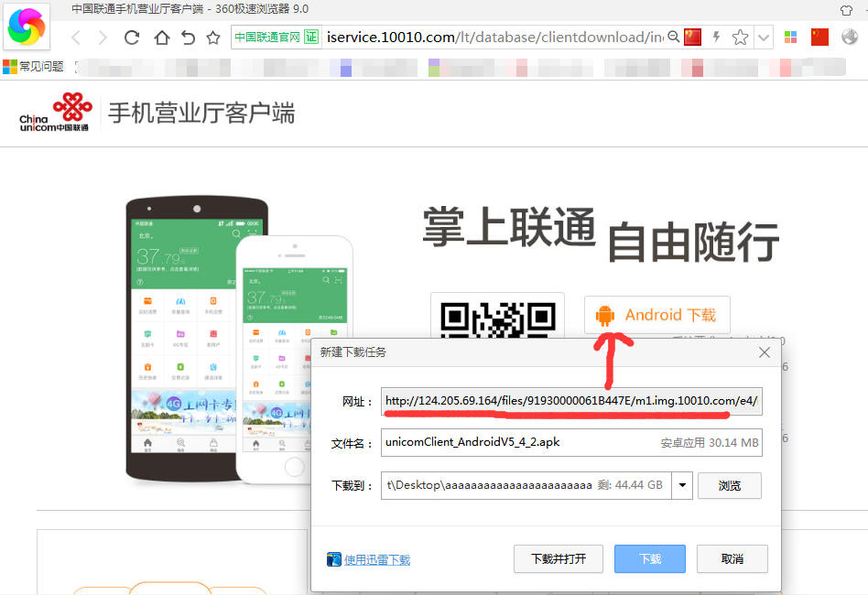Click the 浏览 browse button

pyautogui.click(x=730, y=485)
